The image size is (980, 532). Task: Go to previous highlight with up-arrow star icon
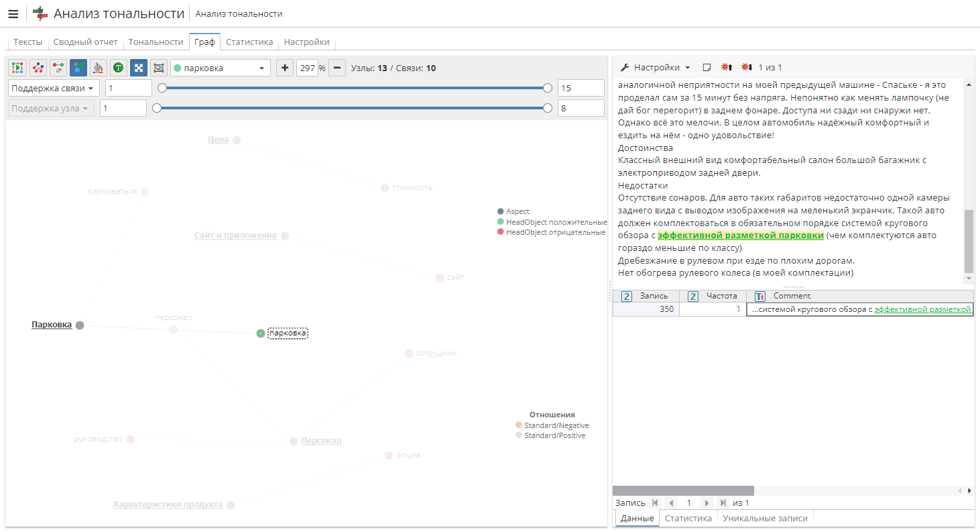pyautogui.click(x=727, y=67)
